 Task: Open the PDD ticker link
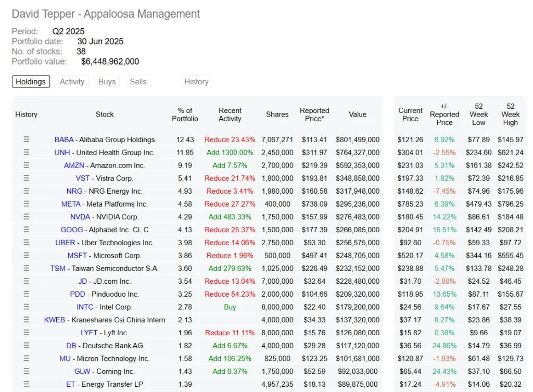click(x=78, y=294)
